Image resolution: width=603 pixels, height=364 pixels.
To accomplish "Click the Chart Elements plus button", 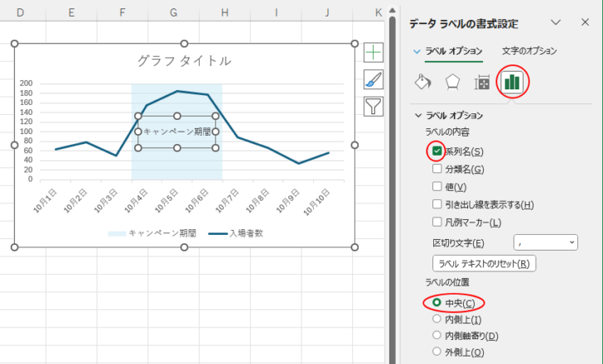I will pos(374,53).
